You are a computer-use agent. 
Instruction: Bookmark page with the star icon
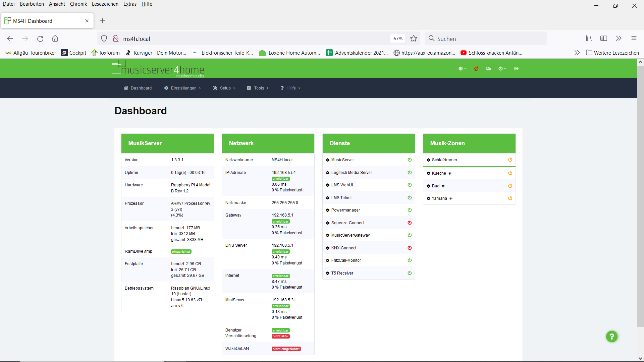[x=414, y=39]
